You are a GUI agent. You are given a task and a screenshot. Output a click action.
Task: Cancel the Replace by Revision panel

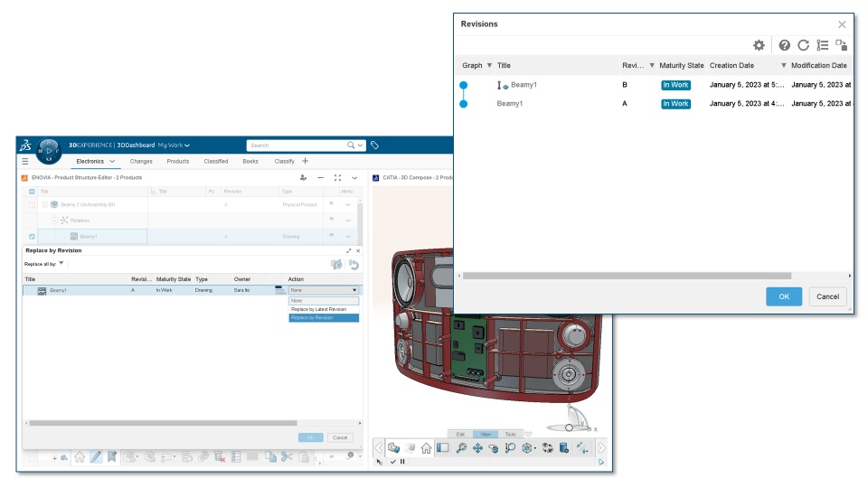click(340, 437)
